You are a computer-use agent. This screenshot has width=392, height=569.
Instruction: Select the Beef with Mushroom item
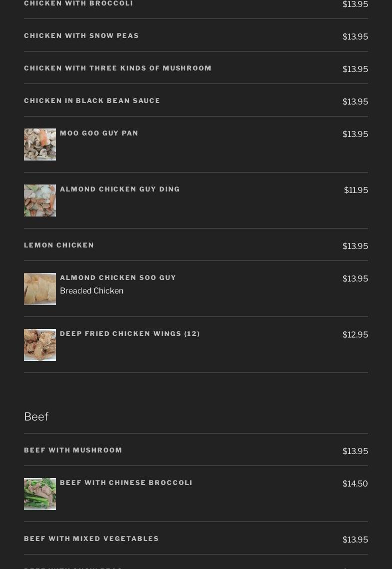pos(73,450)
